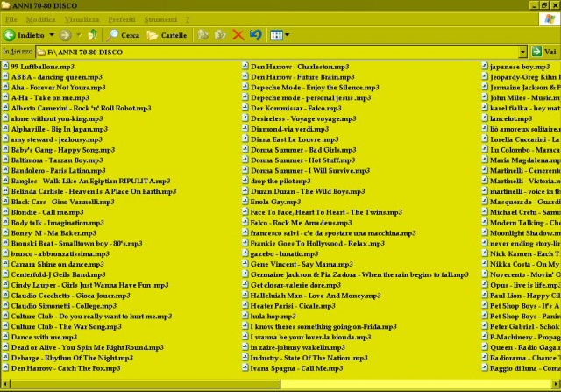Go up one folder level
The width and height of the screenshot is (561, 392).
tap(93, 35)
